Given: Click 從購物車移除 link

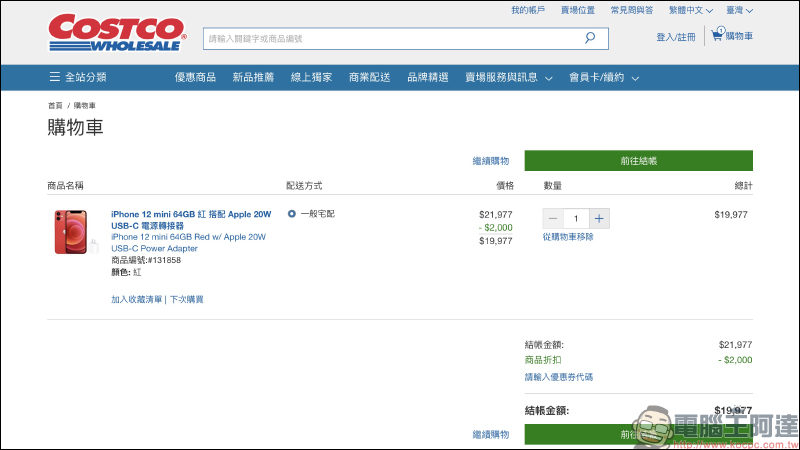Looking at the screenshot, I should coord(568,237).
